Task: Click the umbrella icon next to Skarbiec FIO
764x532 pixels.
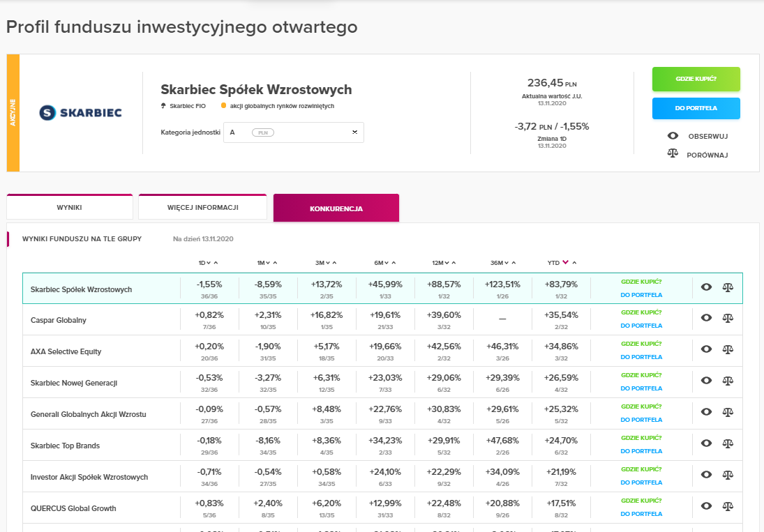Action: (x=163, y=105)
